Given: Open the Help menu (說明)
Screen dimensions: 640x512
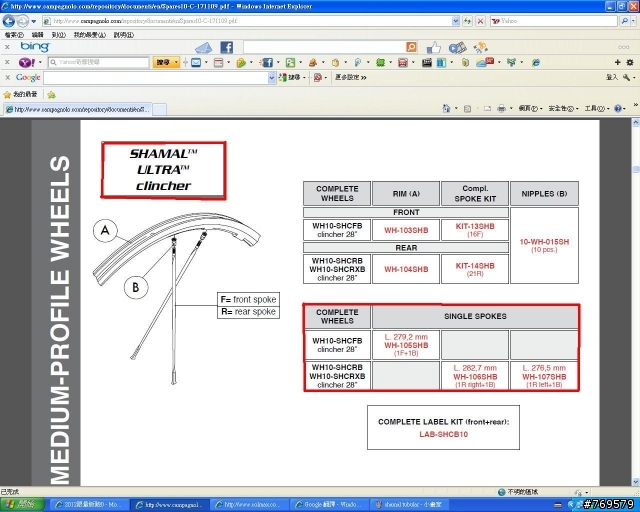Looking at the screenshot, I should (x=124, y=35).
